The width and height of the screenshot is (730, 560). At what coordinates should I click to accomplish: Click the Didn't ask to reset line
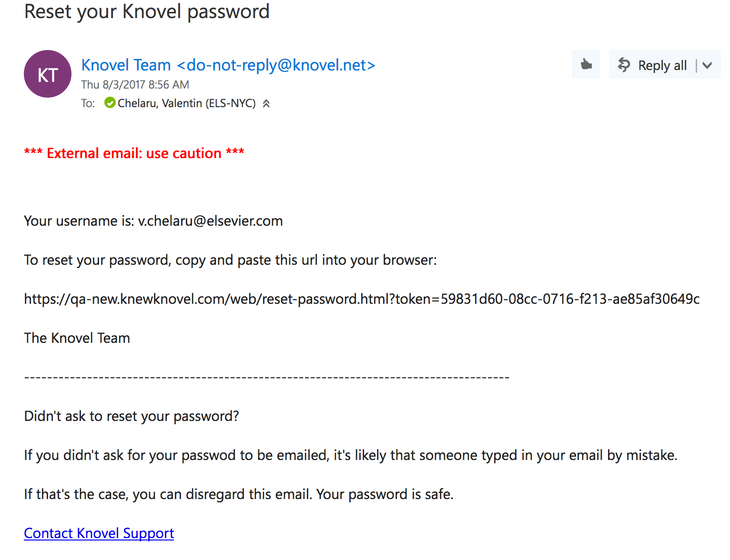click(132, 416)
